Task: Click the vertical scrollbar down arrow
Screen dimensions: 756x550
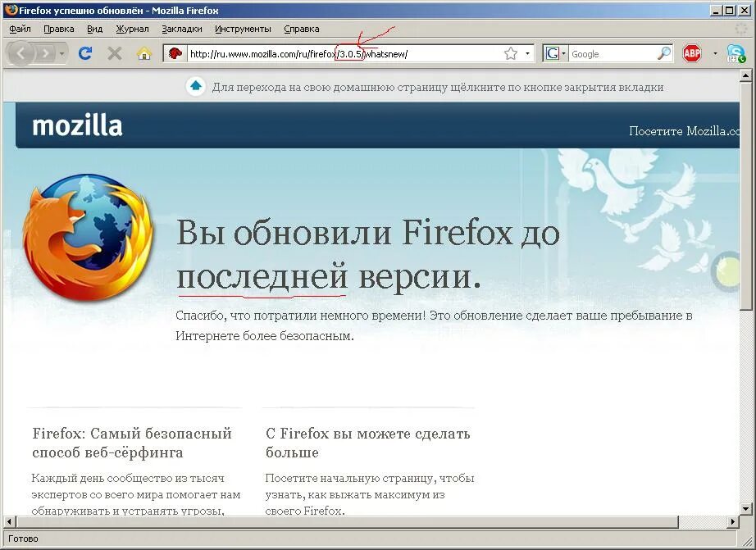Action: pyautogui.click(x=746, y=508)
